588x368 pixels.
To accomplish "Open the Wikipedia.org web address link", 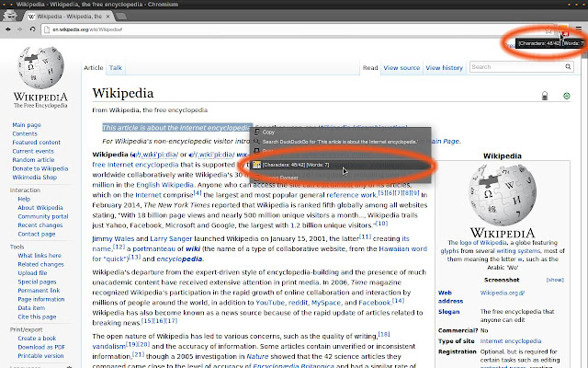I will 499,293.
